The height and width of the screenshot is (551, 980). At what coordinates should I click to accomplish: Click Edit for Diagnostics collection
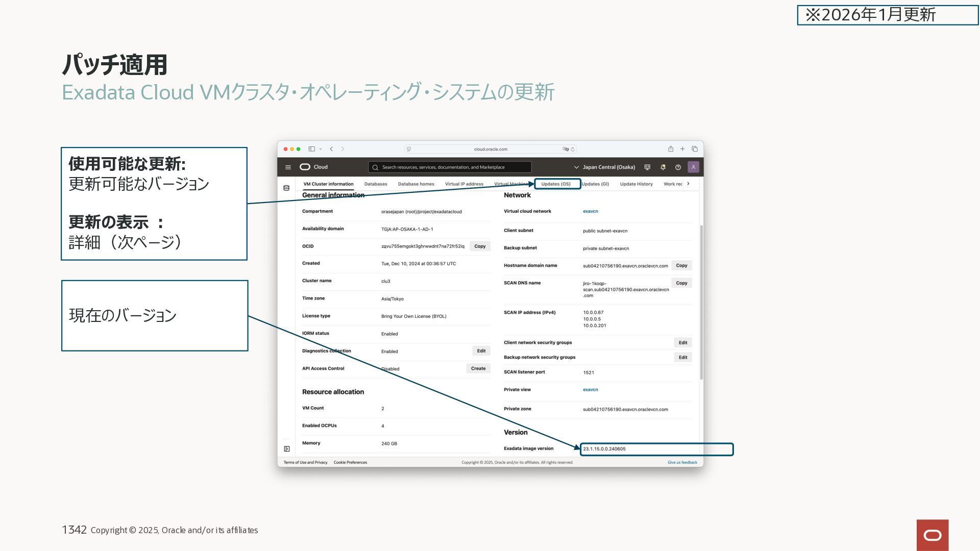481,351
